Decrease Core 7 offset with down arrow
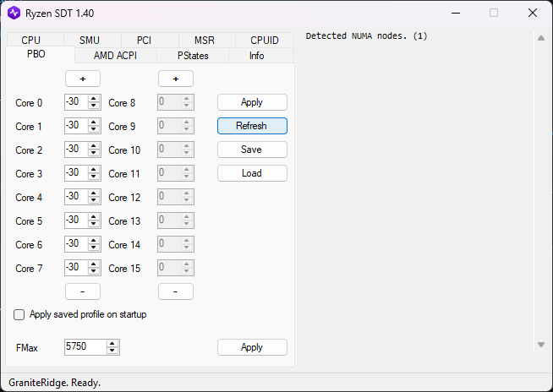The height and width of the screenshot is (392, 553). click(94, 271)
